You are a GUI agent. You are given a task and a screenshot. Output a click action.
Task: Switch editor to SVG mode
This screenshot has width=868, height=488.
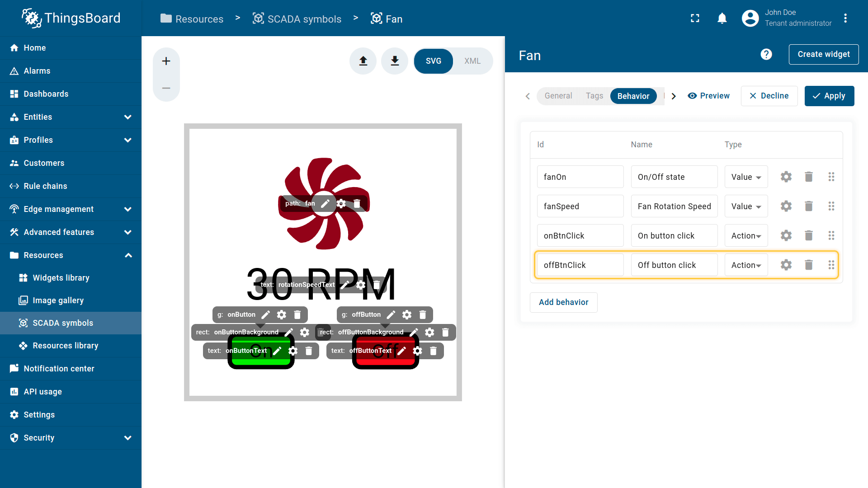(433, 61)
